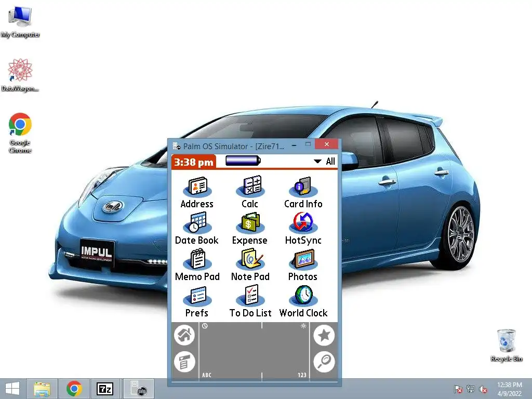Screen dimensions: 532x399
Task: Tap the Find magnifier silkscreen button
Action: (324, 362)
